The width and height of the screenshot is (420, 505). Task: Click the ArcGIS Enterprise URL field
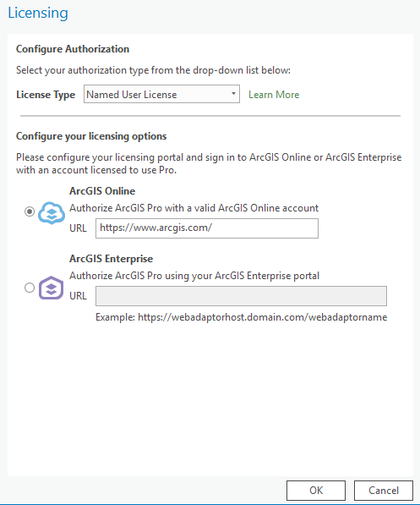241,296
